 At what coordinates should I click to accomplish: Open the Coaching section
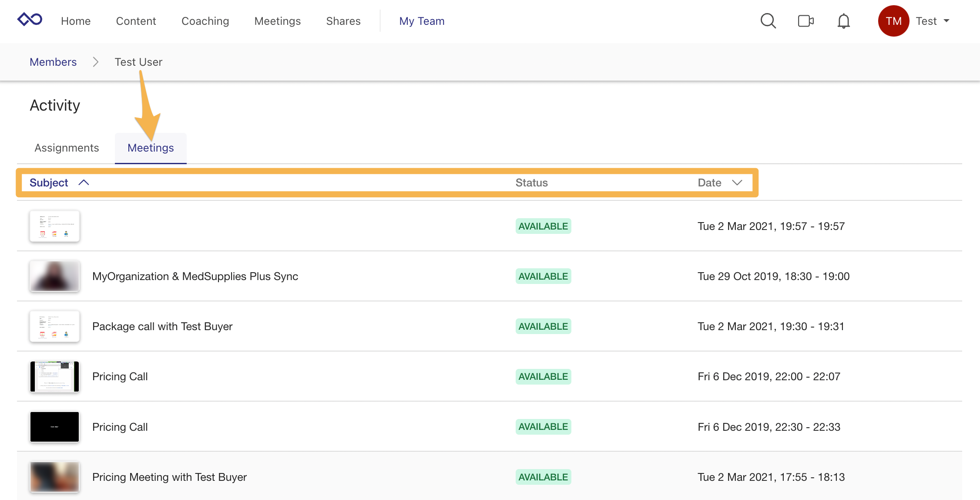pos(205,20)
